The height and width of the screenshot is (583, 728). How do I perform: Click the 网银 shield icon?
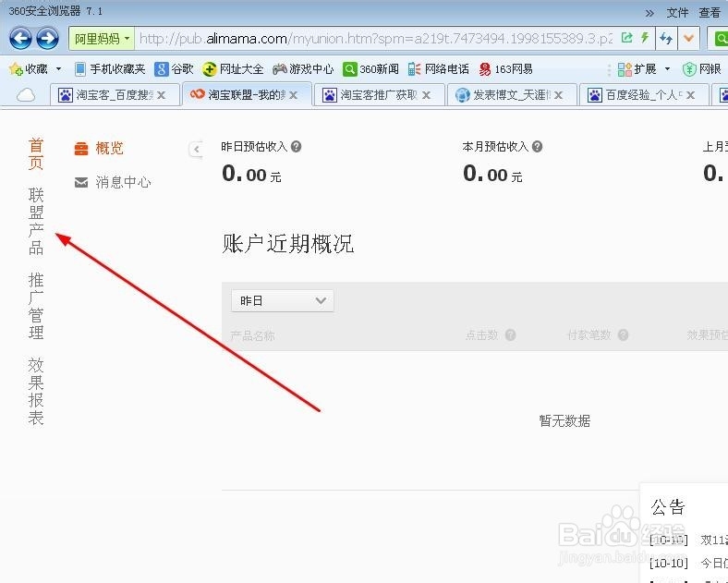point(689,69)
